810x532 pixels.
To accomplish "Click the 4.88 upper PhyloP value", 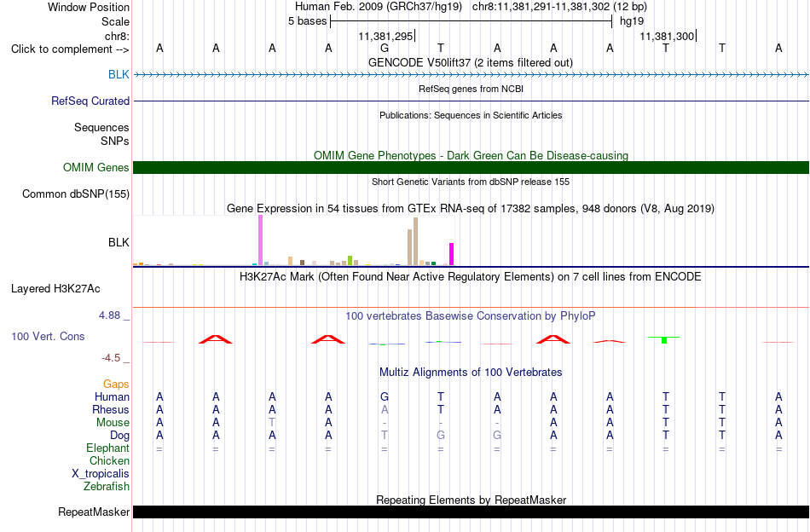I will 109,315.
